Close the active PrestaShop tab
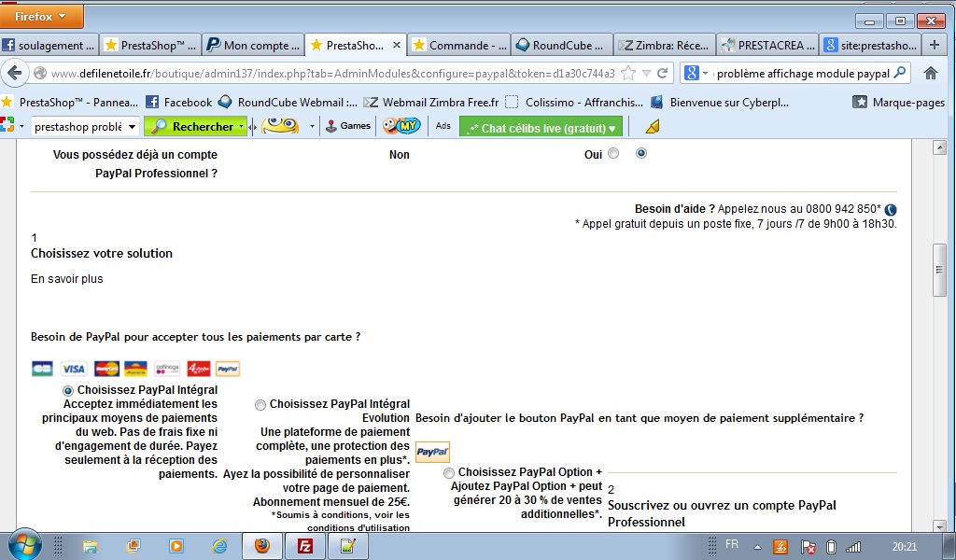Image resolution: width=956 pixels, height=560 pixels. click(396, 45)
